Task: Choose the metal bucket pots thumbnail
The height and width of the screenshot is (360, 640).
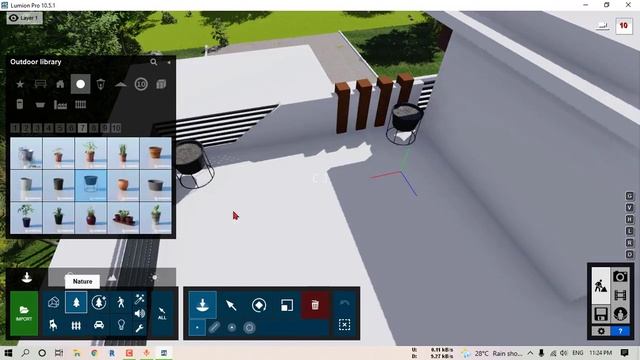Action: point(26,153)
